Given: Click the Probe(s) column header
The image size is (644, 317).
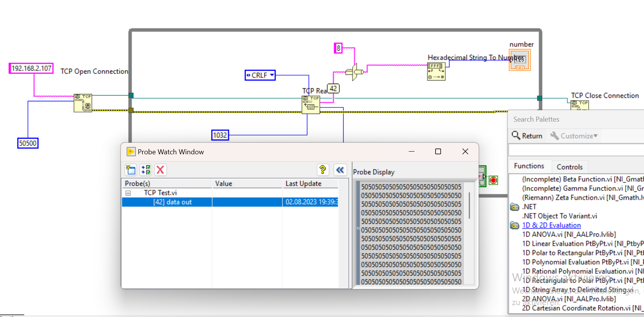Looking at the screenshot, I should coord(167,183).
